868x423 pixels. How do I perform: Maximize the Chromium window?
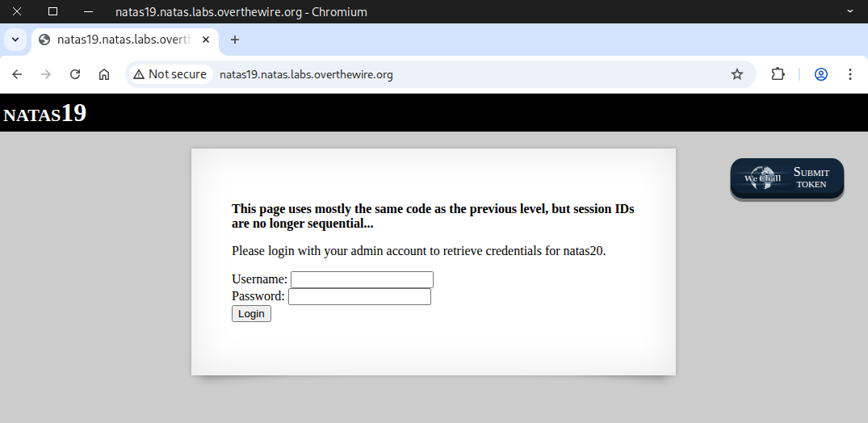click(52, 11)
